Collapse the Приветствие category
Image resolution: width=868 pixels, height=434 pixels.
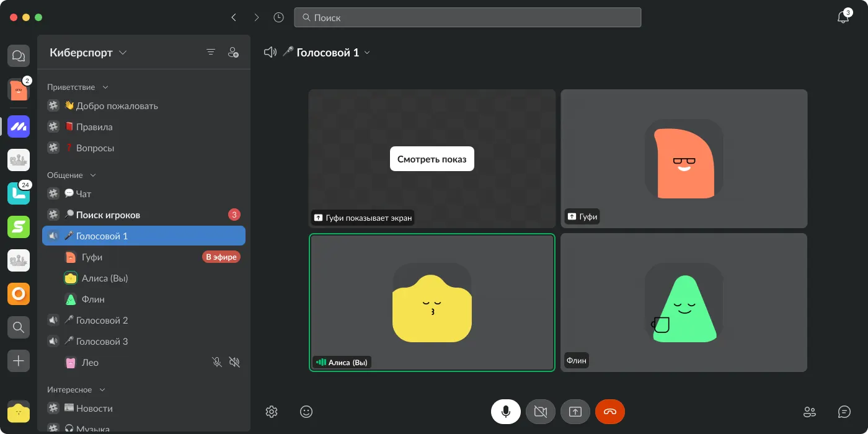(x=105, y=87)
